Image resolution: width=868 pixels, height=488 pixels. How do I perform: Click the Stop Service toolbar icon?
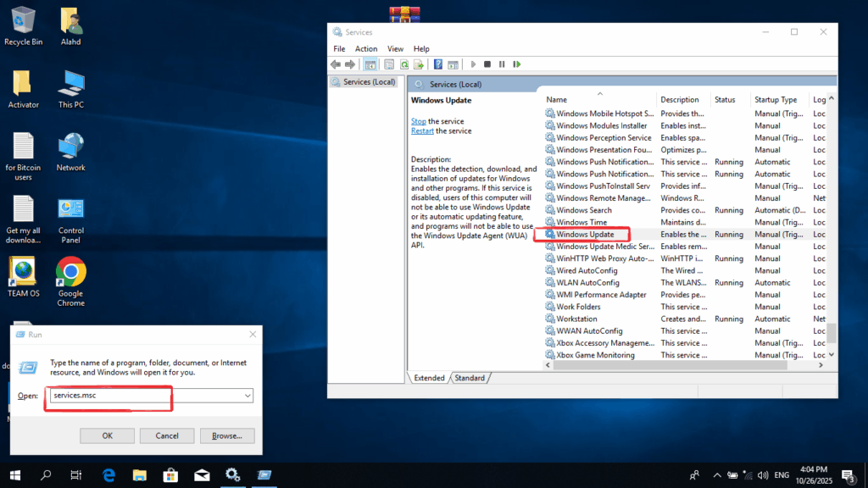click(x=487, y=64)
